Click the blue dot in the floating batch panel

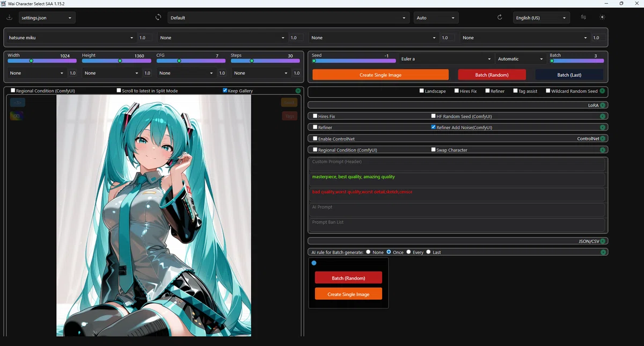pos(314,263)
